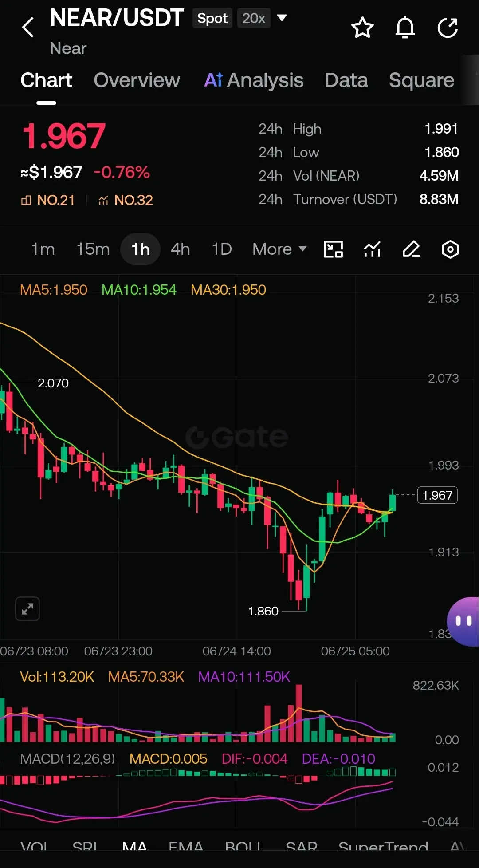The image size is (479, 868).
Task: Tap 24h Low value 1.860
Action: click(x=441, y=152)
